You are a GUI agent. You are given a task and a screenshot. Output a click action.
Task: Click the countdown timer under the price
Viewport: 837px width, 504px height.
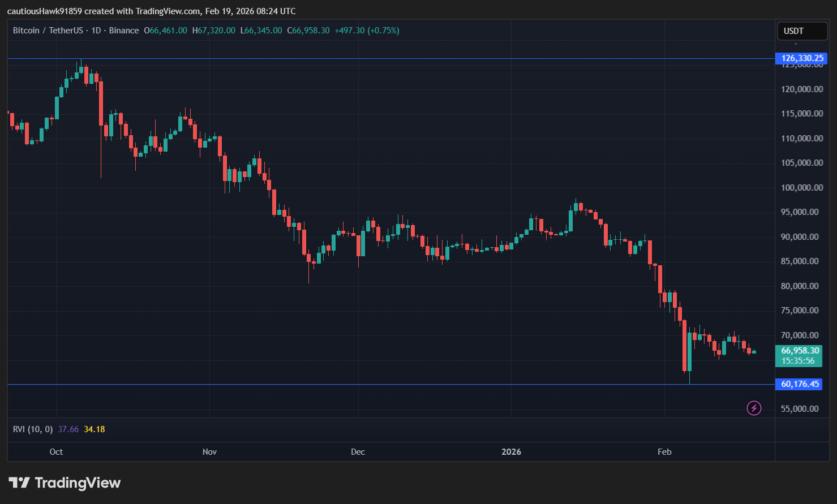point(799,360)
